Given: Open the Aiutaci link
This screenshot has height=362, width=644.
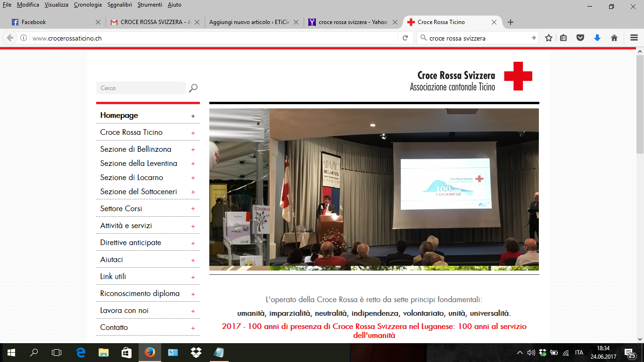Looking at the screenshot, I should click(112, 260).
